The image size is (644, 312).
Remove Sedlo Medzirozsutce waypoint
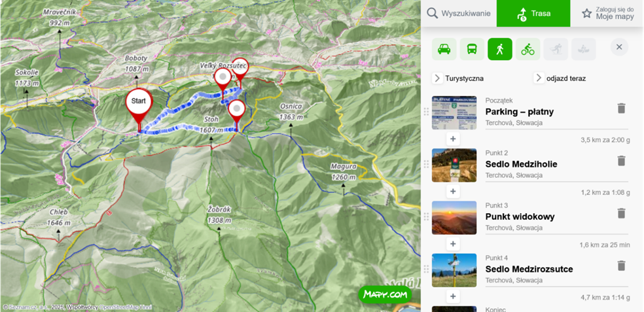[x=621, y=266]
